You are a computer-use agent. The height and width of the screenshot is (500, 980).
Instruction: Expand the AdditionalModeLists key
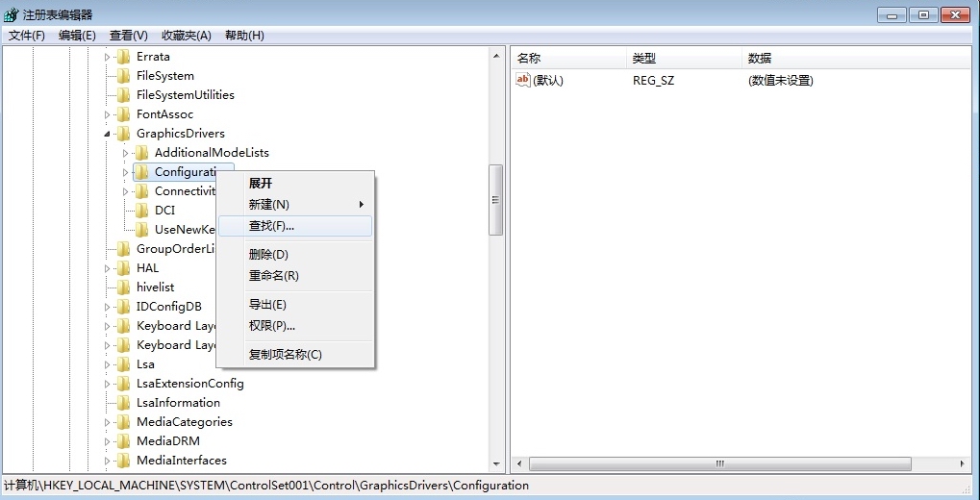tap(126, 153)
